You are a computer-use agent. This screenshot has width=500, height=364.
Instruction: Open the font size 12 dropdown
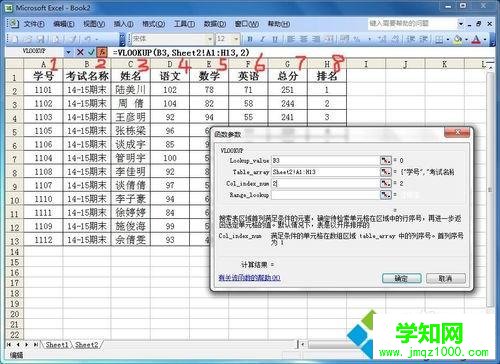point(236,39)
